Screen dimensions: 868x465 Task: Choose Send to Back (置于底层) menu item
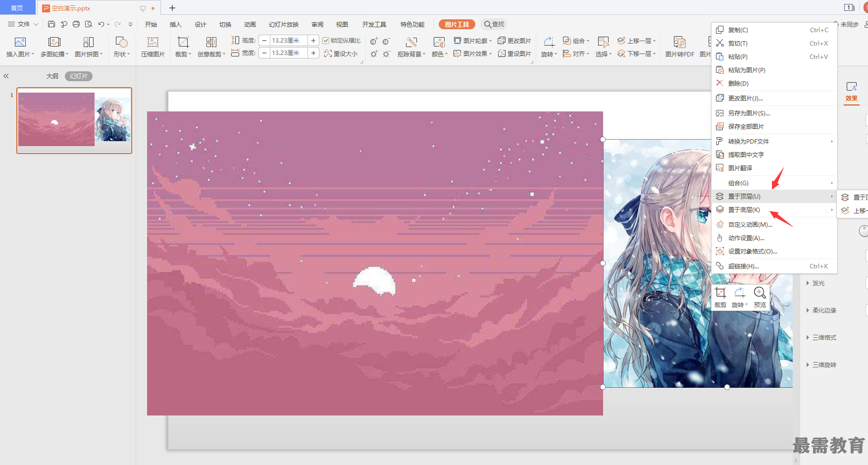click(774, 209)
